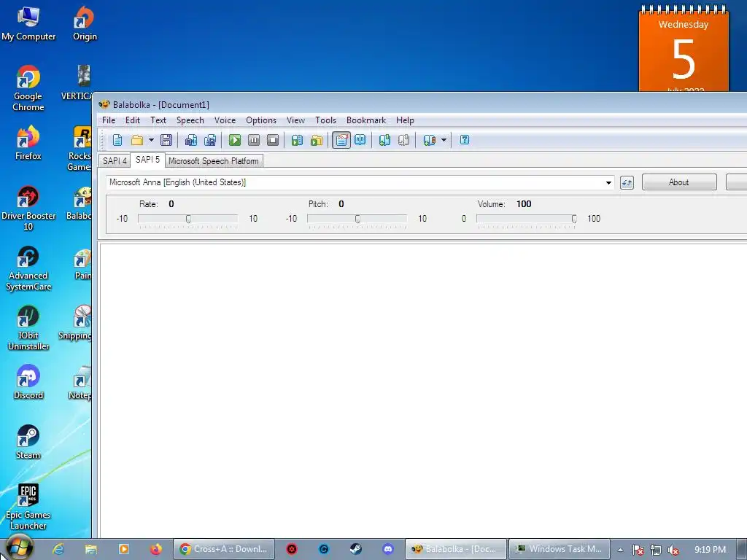Open the media player taskbar icon
The image size is (747, 560).
pyautogui.click(x=123, y=549)
